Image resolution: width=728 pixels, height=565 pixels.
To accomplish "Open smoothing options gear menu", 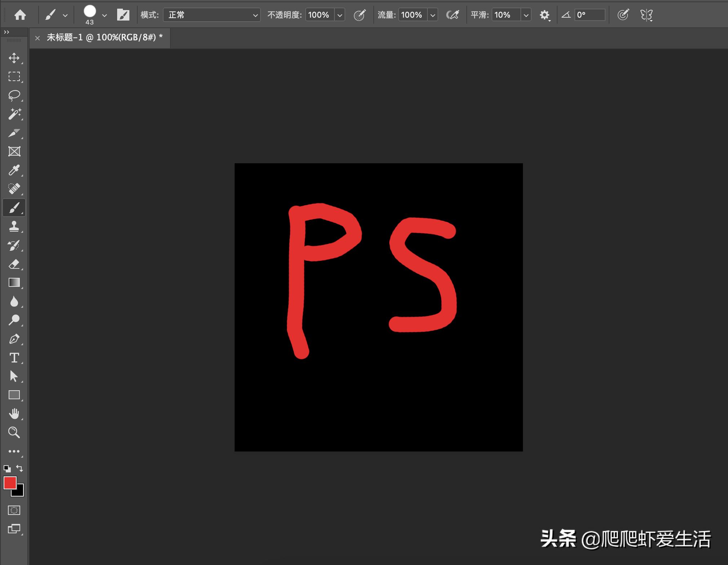I will (x=544, y=15).
